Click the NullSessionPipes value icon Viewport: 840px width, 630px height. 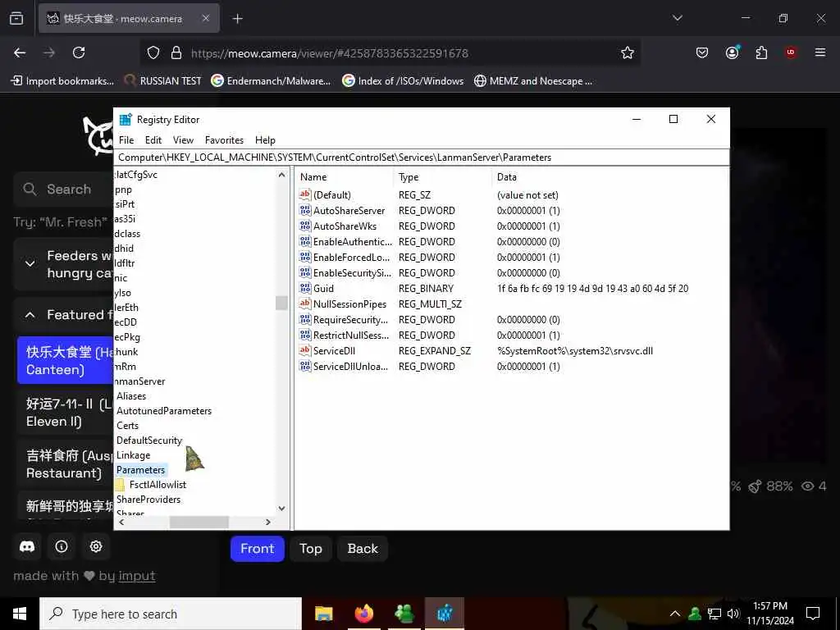305,304
